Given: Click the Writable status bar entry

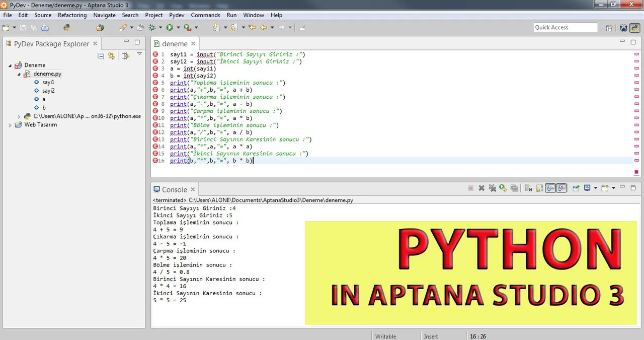Looking at the screenshot, I should point(385,336).
